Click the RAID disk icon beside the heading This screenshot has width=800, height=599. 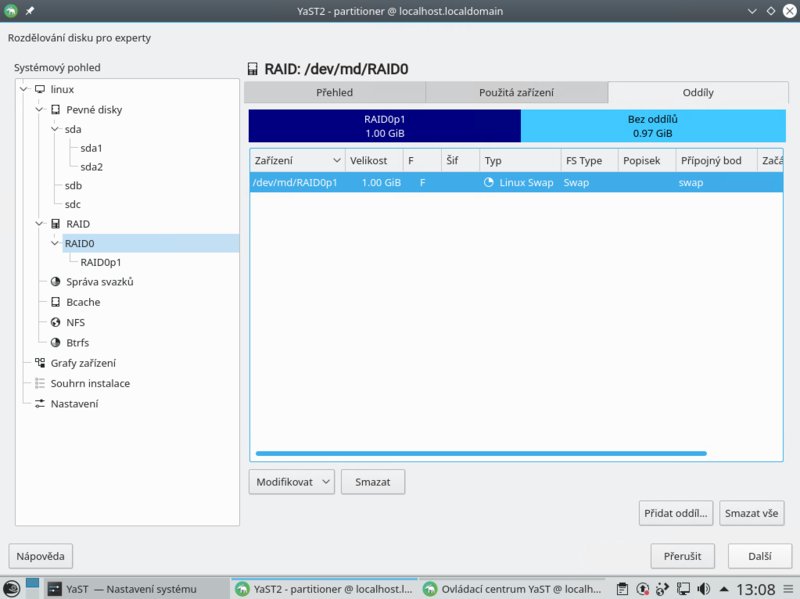pyautogui.click(x=253, y=69)
